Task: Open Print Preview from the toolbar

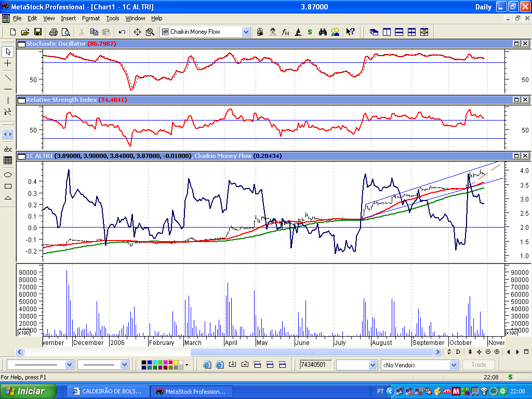Action: coord(66,32)
